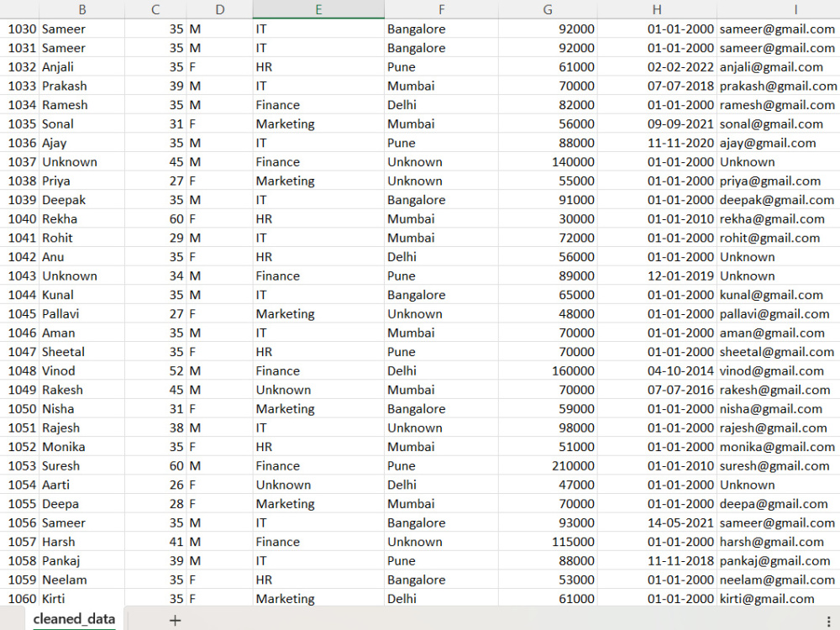
Task: Click the name cell 'Pallavi'
Action: click(82, 314)
